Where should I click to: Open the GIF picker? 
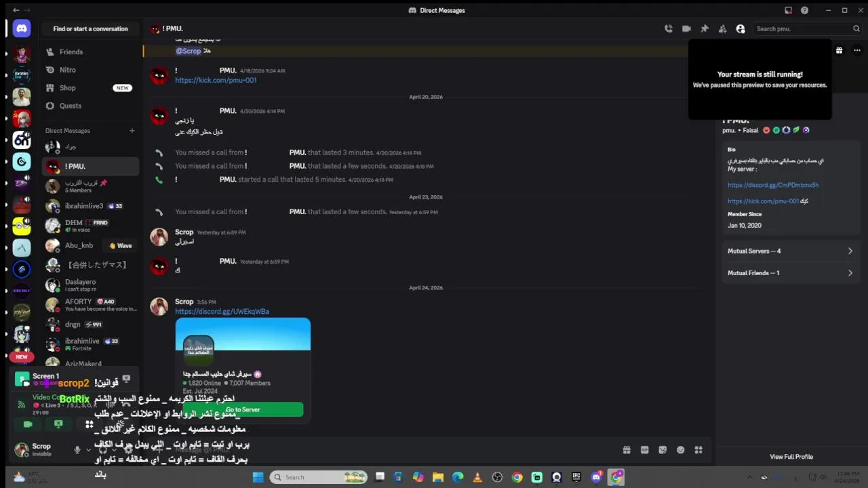pyautogui.click(x=645, y=450)
